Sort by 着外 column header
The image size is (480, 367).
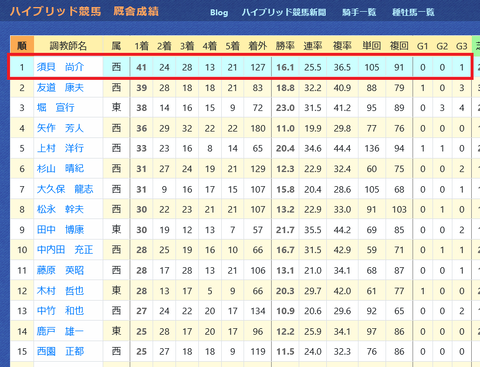click(x=258, y=45)
